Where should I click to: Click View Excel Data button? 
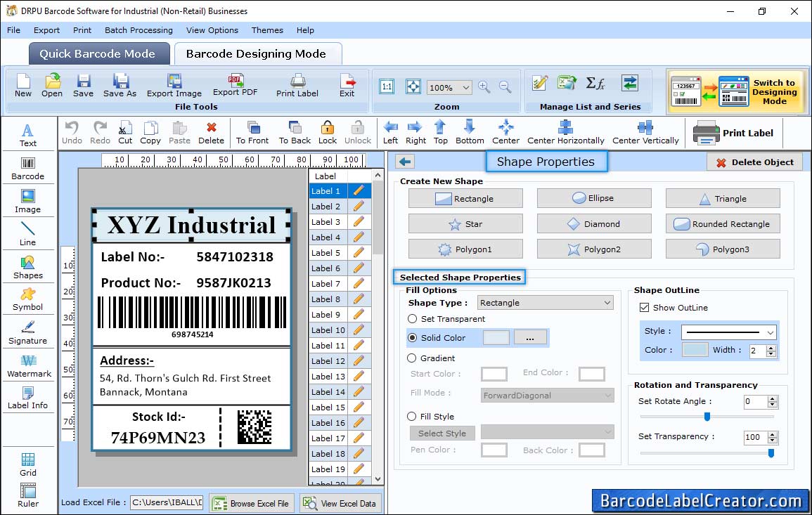(340, 503)
